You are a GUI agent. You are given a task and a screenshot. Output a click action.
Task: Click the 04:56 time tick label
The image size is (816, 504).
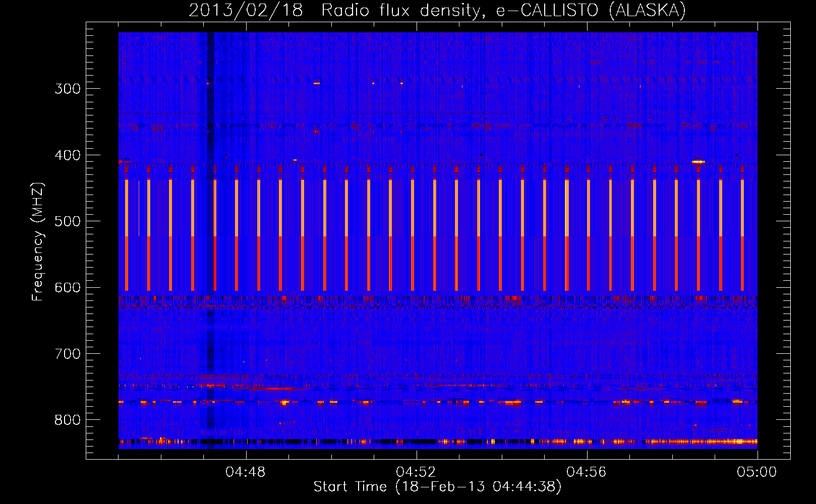(x=587, y=472)
